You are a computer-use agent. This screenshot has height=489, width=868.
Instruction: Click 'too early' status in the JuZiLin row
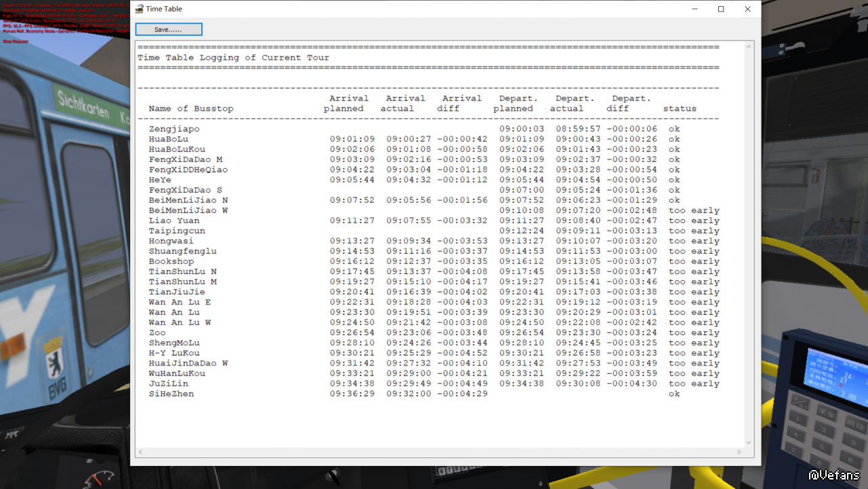click(694, 383)
